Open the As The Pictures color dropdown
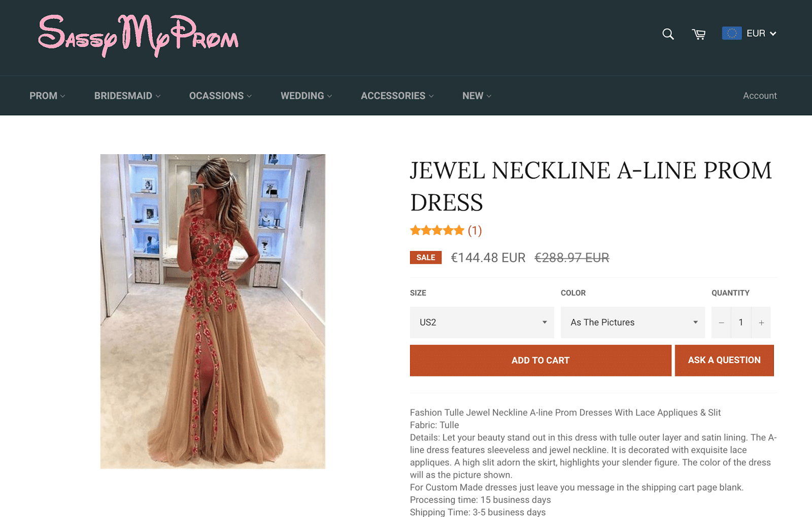 [x=632, y=323]
